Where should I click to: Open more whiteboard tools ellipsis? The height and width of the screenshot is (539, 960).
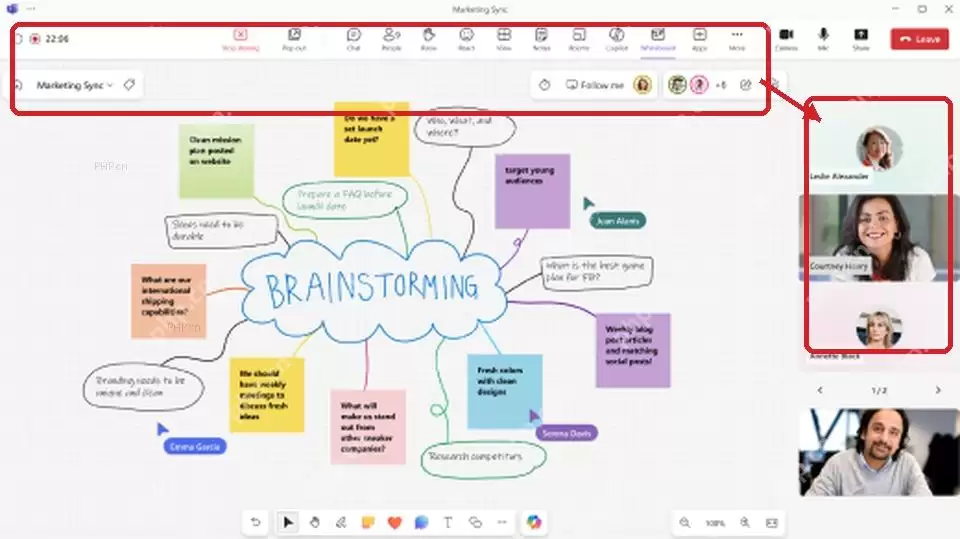click(502, 522)
